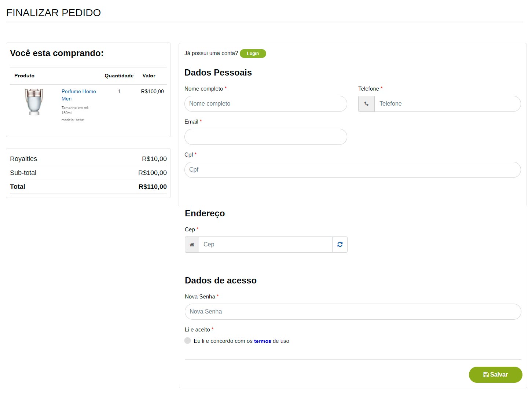532x418 pixels.
Task: Focus the Cep text input
Action: (x=265, y=245)
